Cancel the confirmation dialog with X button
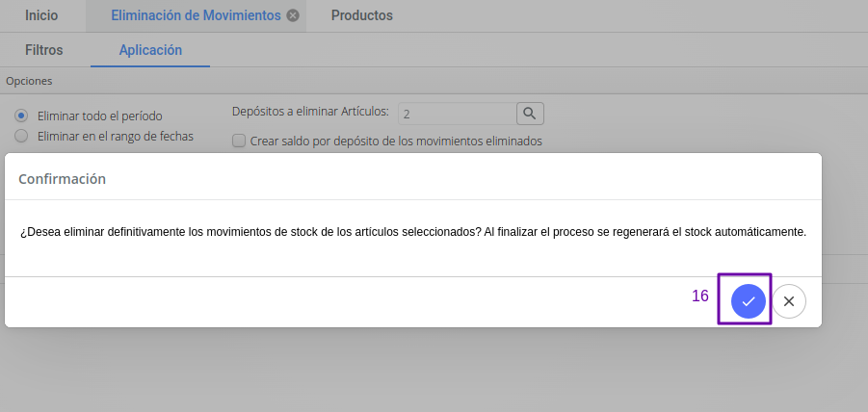 pos(789,301)
